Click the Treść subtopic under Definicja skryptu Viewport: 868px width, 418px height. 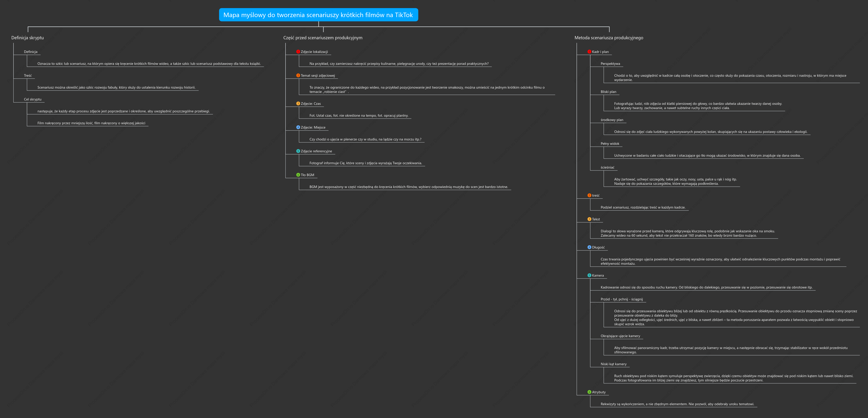(x=28, y=76)
